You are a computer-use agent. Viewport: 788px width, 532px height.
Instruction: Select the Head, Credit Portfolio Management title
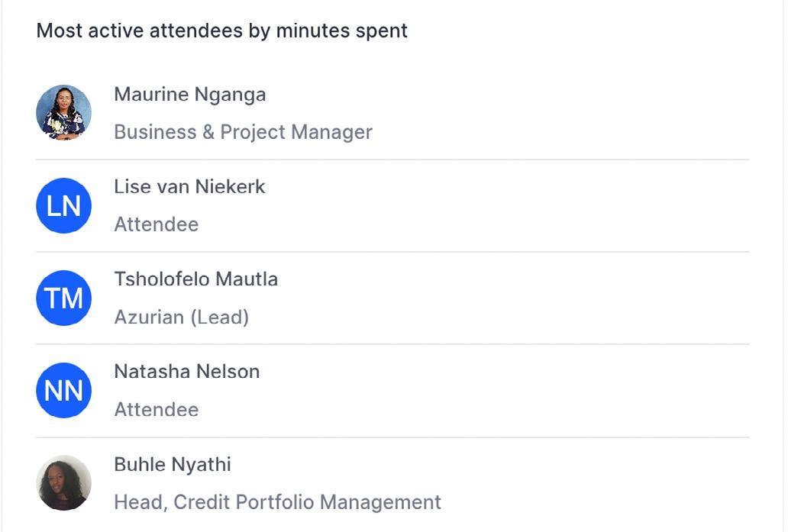[277, 502]
